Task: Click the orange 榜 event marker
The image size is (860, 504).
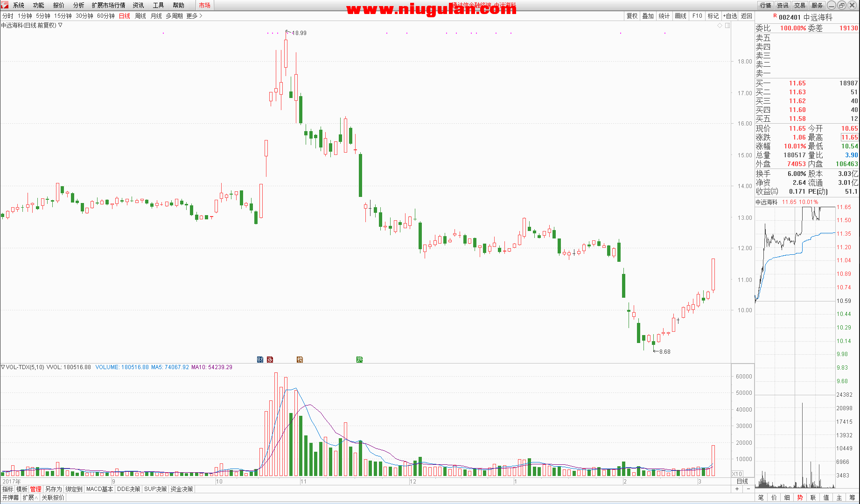Action: click(x=300, y=359)
